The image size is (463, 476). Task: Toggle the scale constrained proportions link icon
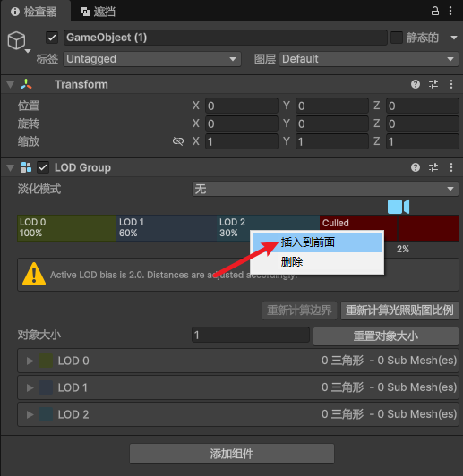pos(178,141)
